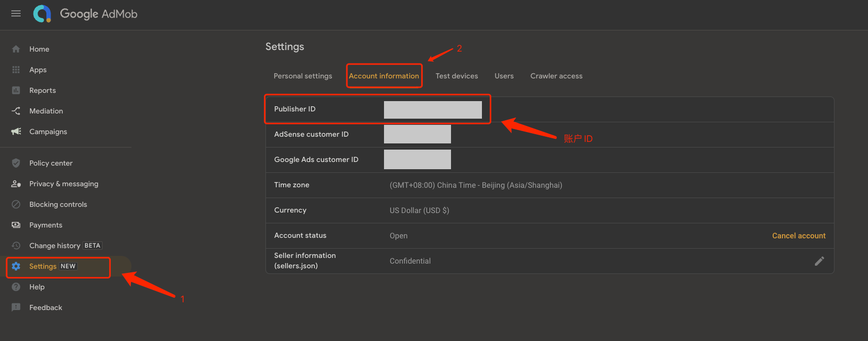Click the Privacy & messaging person icon
This screenshot has height=341, width=868.
tap(16, 184)
